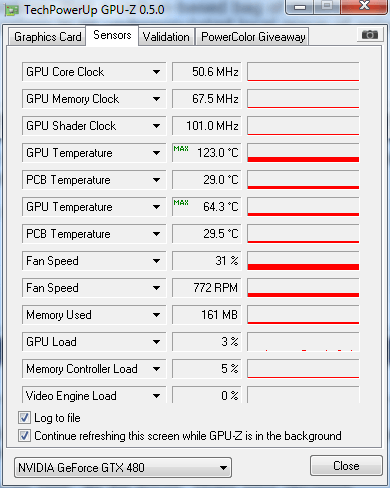Click the 161 MB Memory Used value field

click(x=206, y=315)
